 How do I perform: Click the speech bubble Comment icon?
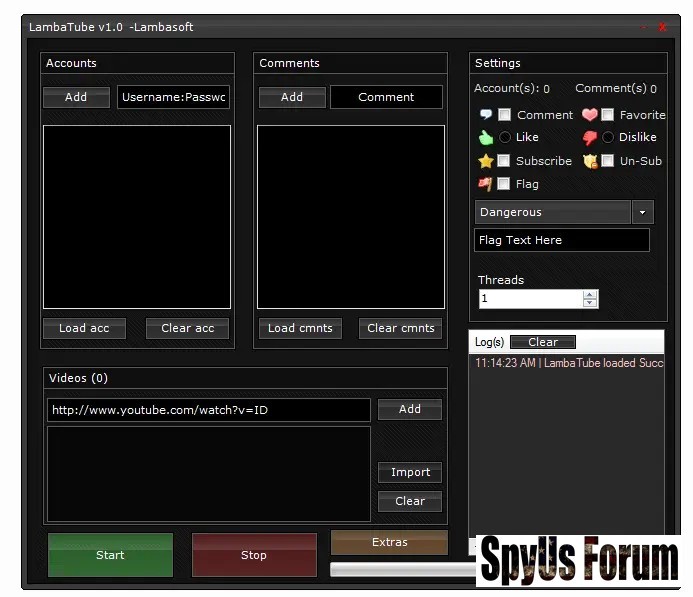click(486, 115)
